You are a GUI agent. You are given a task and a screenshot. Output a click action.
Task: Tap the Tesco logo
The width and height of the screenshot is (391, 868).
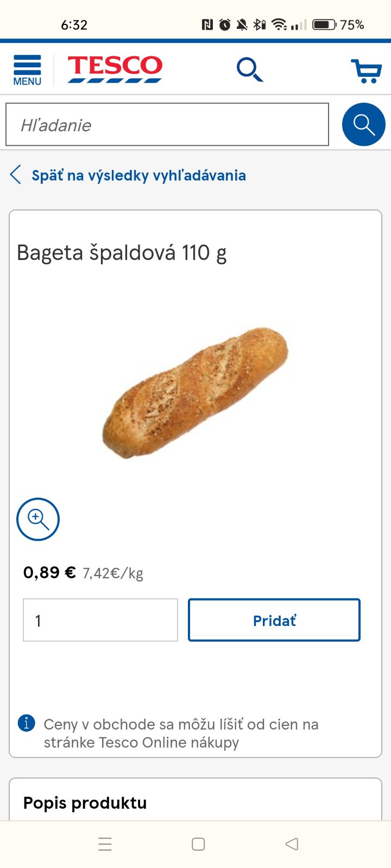pyautogui.click(x=115, y=69)
